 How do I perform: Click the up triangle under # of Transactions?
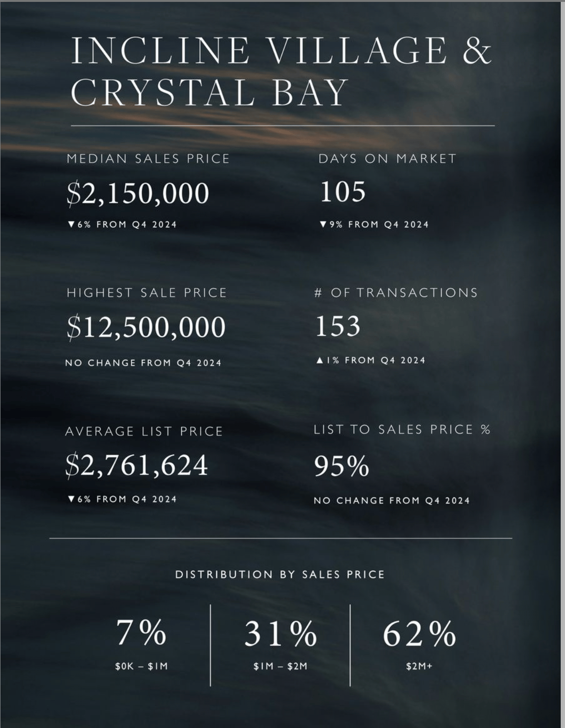click(319, 361)
